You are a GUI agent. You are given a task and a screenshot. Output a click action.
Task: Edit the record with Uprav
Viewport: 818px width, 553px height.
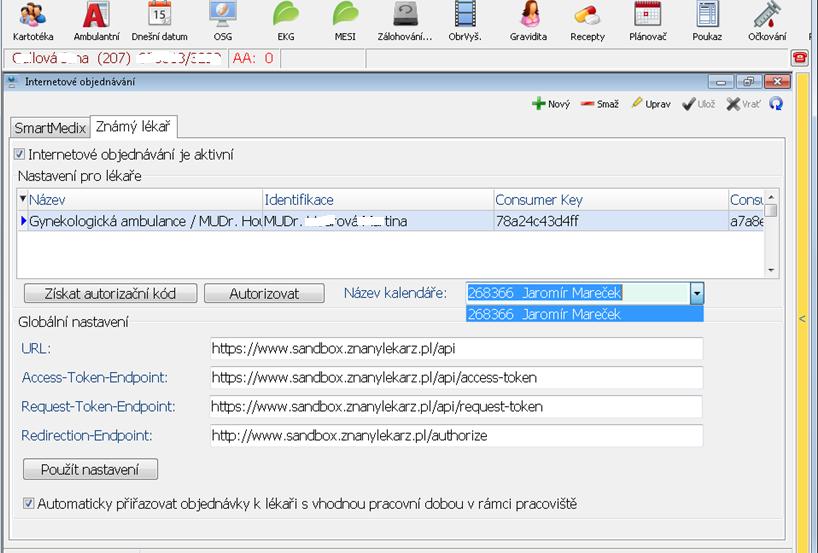tap(651, 104)
